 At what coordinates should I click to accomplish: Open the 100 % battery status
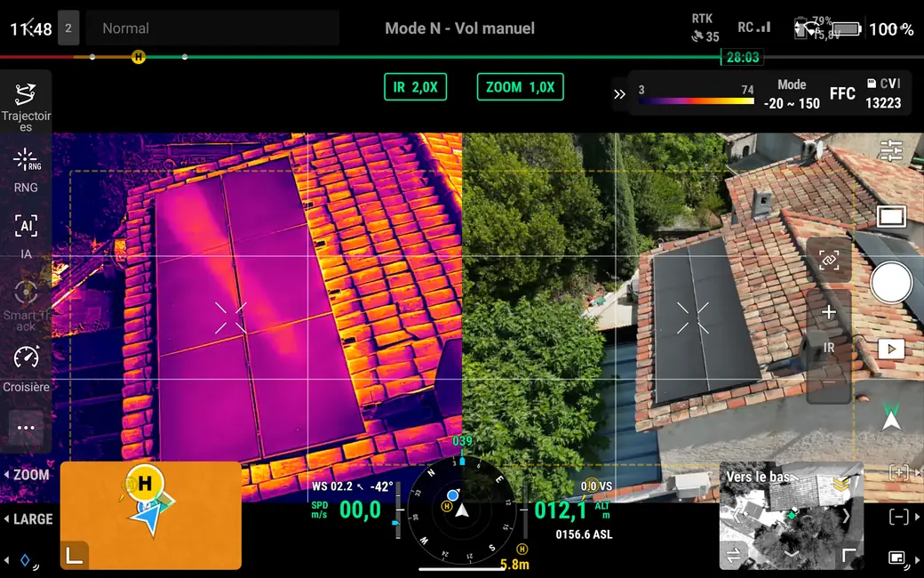[x=872, y=28]
